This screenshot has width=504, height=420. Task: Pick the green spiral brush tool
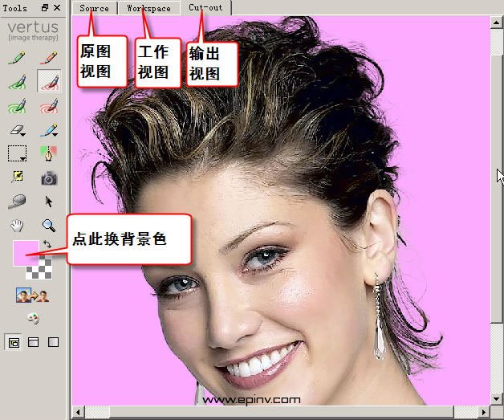[x=18, y=105]
